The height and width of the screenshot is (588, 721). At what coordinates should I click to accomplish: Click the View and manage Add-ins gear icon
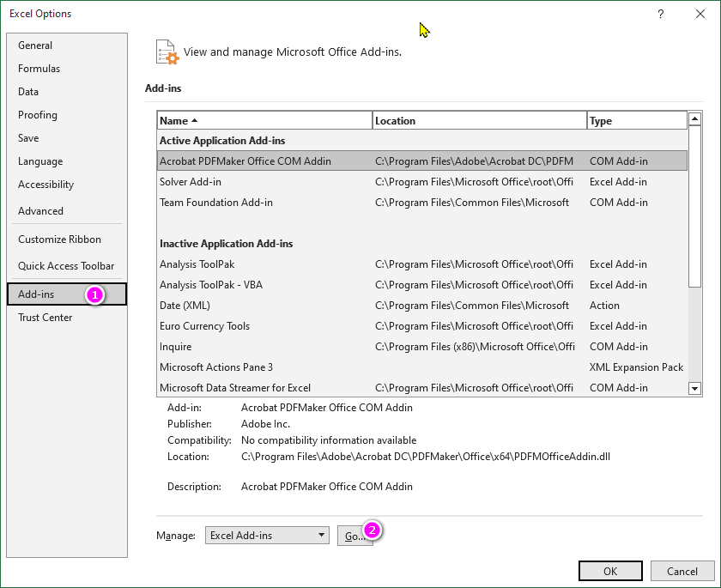pyautogui.click(x=167, y=52)
